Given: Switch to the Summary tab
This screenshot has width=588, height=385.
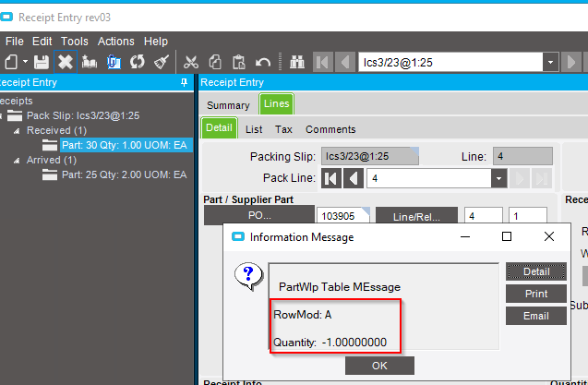Looking at the screenshot, I should pyautogui.click(x=228, y=105).
